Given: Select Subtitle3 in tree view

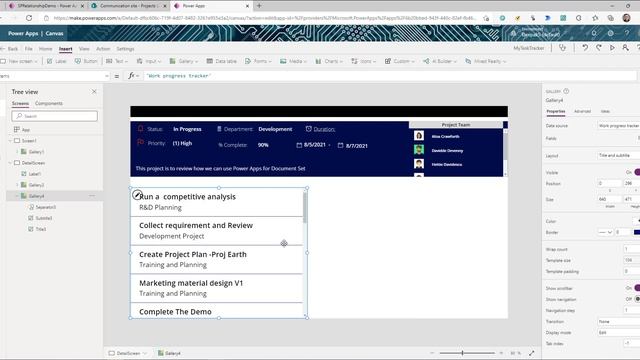Looking at the screenshot, I should pyautogui.click(x=40, y=218).
